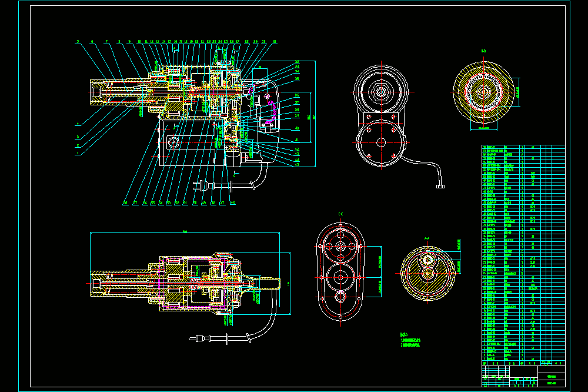Select part callout number 9
The width and height of the screenshot is (588, 392).
click(x=129, y=42)
